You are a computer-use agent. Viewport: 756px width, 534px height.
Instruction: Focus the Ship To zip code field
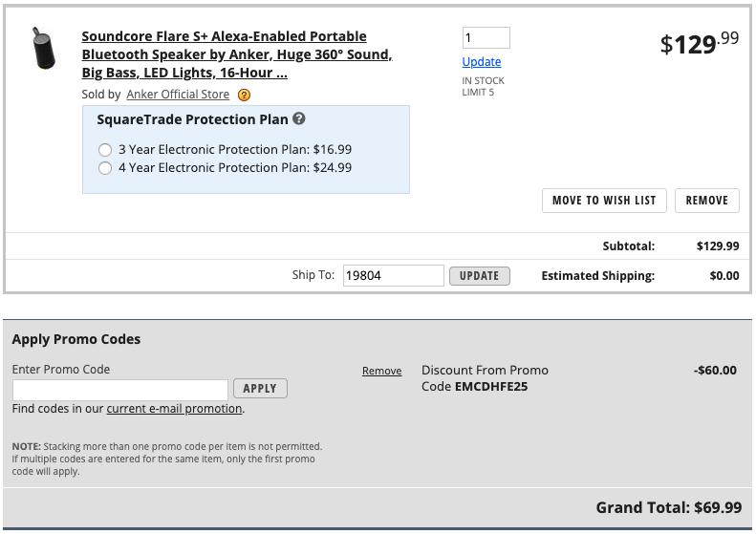(x=393, y=275)
